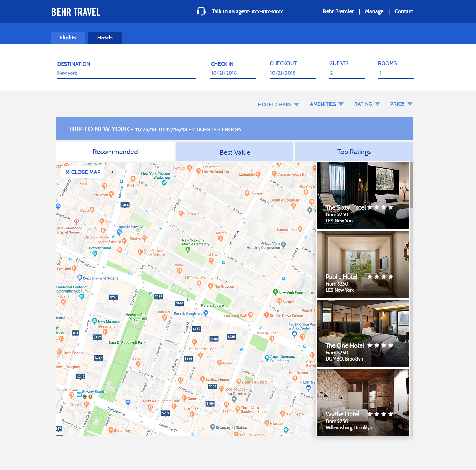Click the hotel list scrollbar
This screenshot has width=476, height=470.
(x=412, y=185)
